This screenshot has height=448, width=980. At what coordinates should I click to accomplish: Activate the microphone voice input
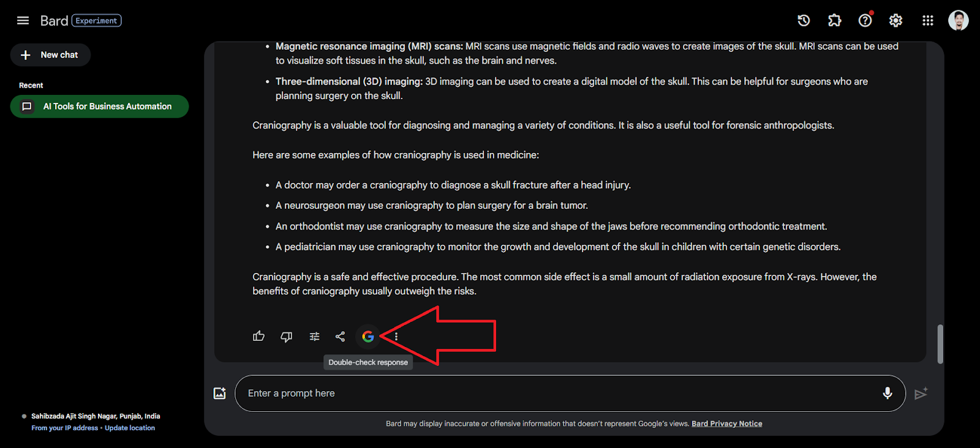[x=887, y=393]
